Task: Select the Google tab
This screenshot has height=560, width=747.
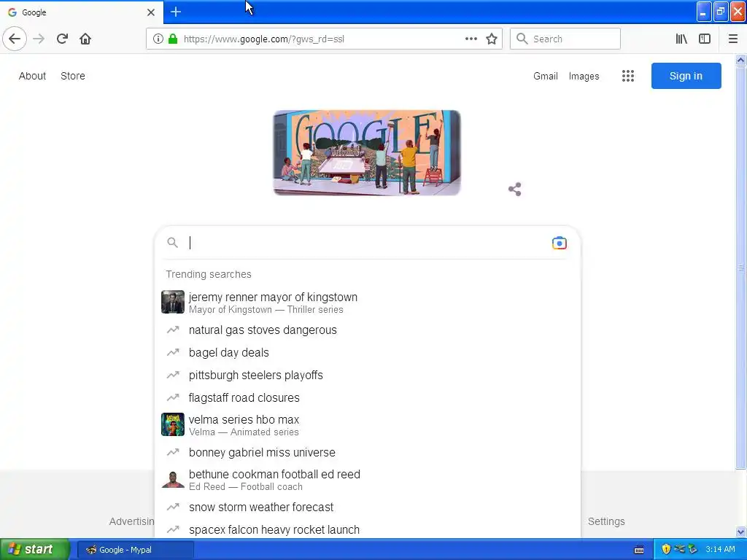Action: [81, 12]
